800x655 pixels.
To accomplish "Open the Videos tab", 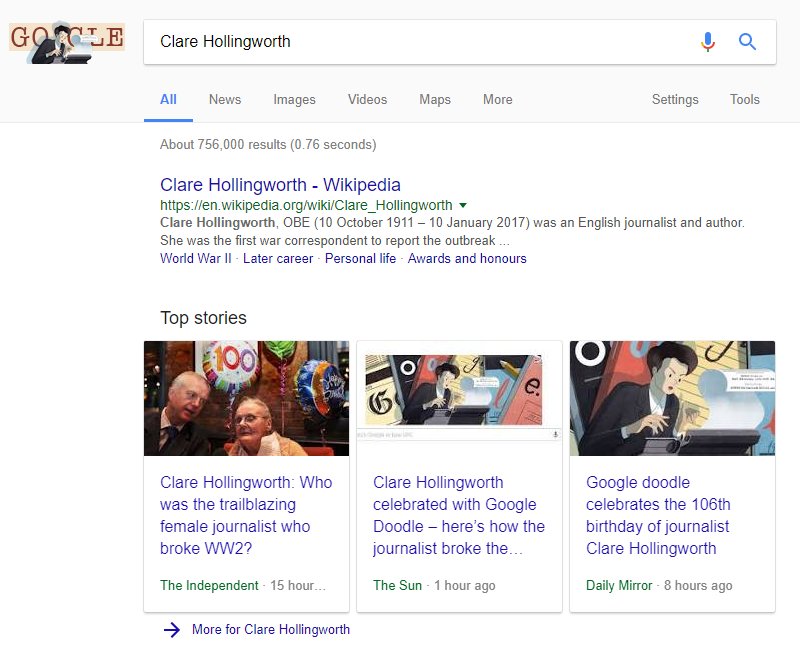I will [x=367, y=99].
